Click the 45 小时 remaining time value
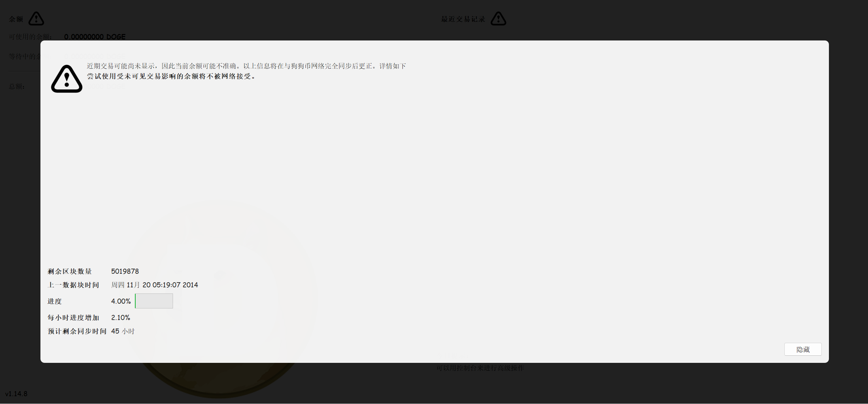The width and height of the screenshot is (868, 404). (x=123, y=331)
